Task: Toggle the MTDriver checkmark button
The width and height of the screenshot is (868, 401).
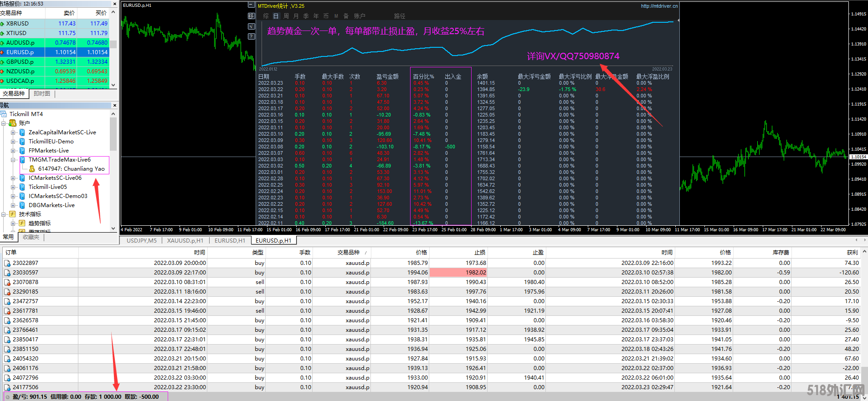Action: [251, 26]
